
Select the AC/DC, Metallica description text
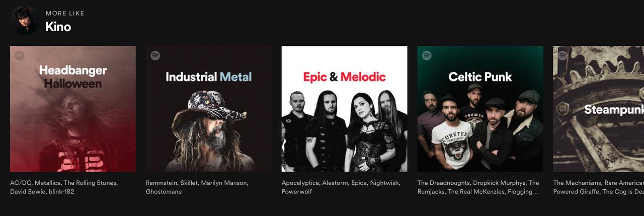(64, 187)
